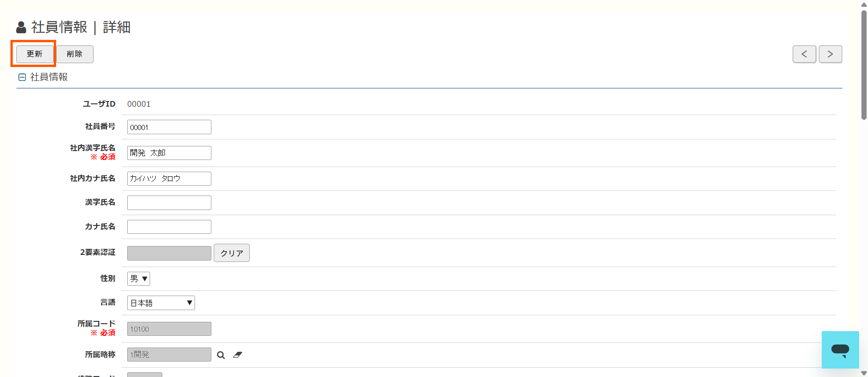Go to previous employee record arrow
Screen dimensions: 868x377
[804, 54]
